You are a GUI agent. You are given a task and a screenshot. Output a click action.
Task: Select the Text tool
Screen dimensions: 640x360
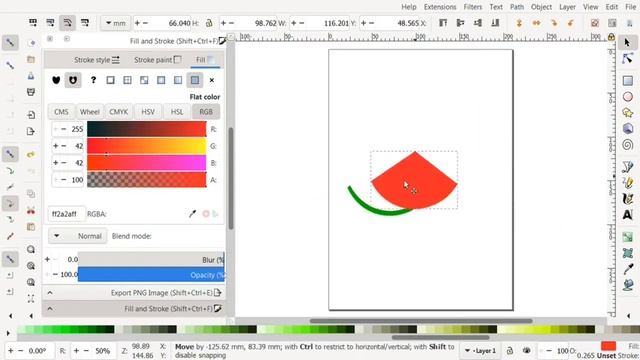[x=628, y=215]
